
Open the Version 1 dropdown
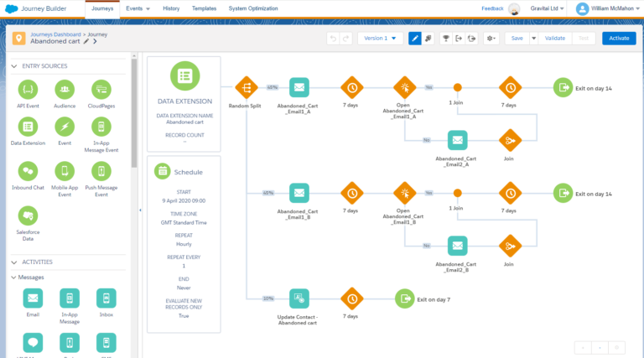(380, 39)
